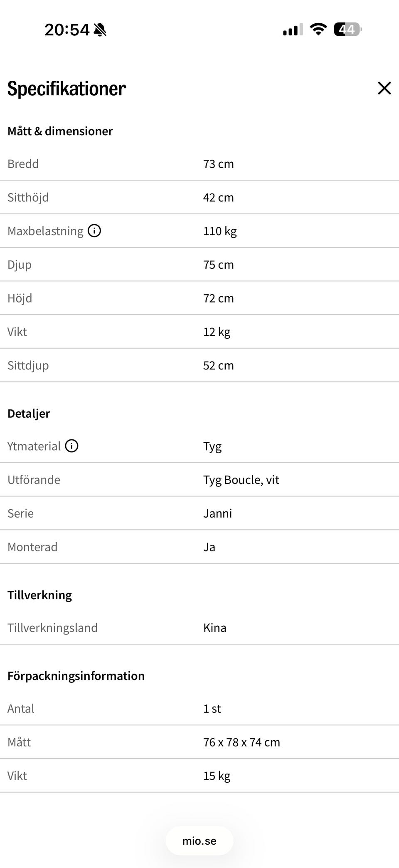Close the Specifikationer panel

tap(384, 88)
